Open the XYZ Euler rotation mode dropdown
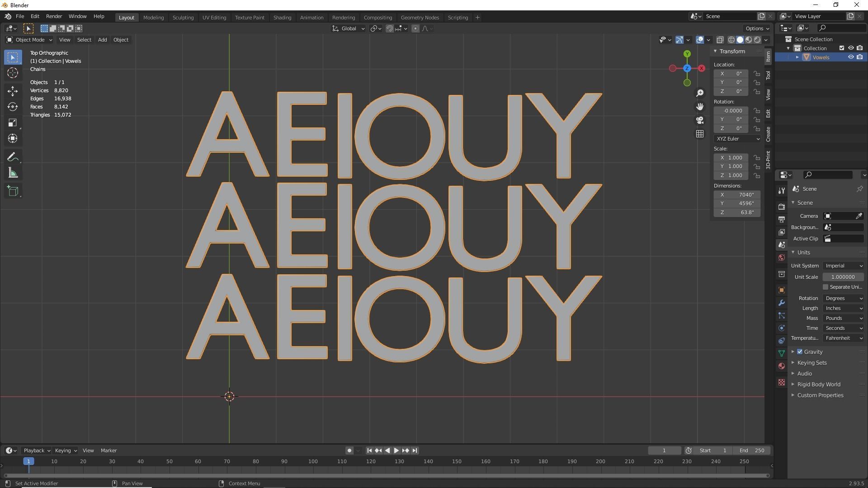Viewport: 868px width, 488px height. click(x=737, y=139)
